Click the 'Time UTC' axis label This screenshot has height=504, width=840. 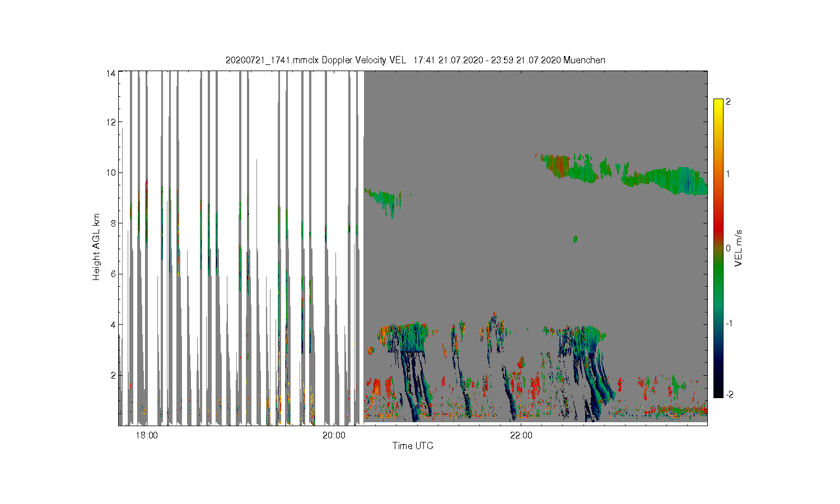(413, 446)
